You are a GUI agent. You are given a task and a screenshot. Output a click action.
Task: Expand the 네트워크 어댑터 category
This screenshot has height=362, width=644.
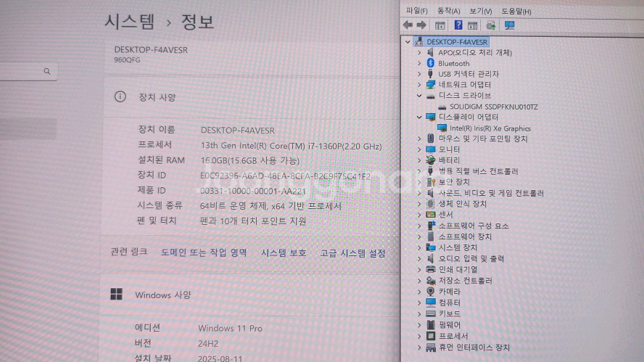[x=419, y=84]
